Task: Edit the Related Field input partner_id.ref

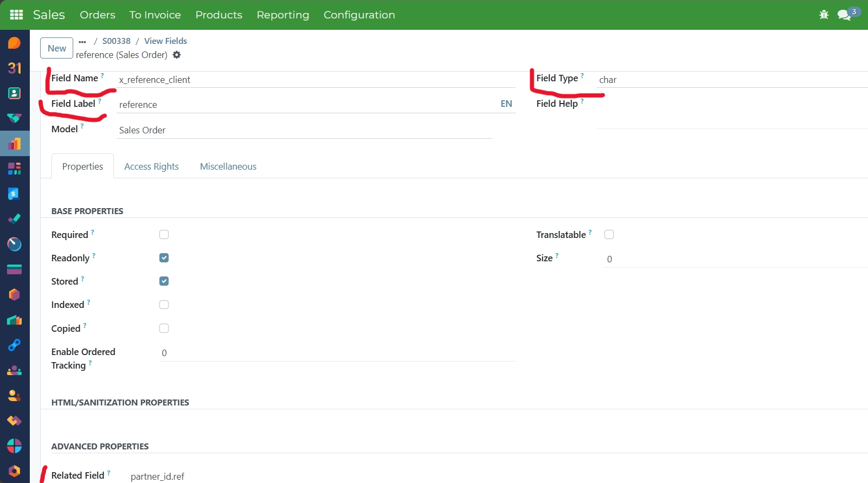Action: 323,476
